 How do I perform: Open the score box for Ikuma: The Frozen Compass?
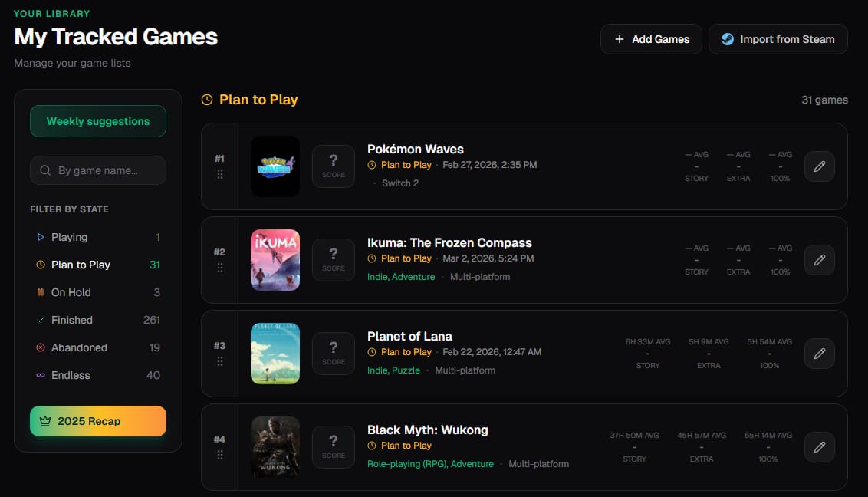pyautogui.click(x=334, y=259)
